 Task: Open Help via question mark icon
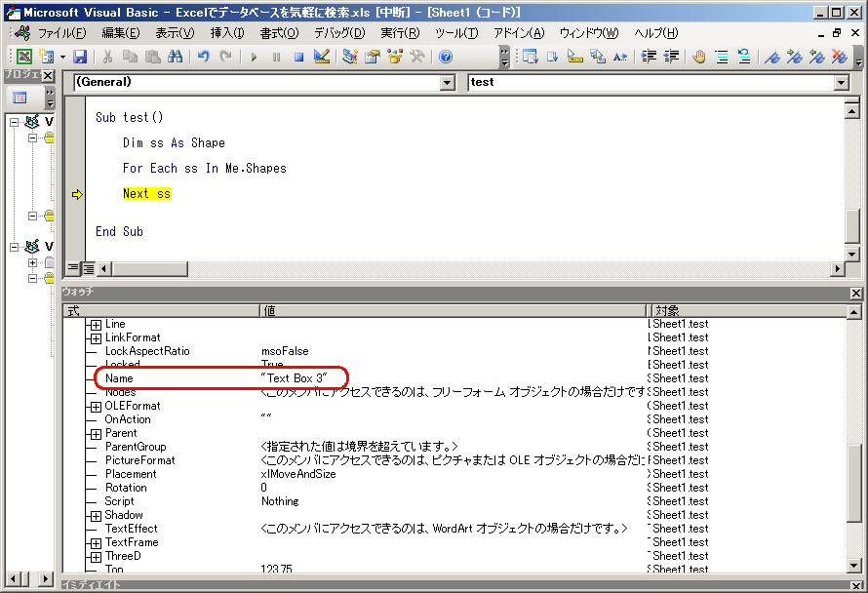[446, 58]
